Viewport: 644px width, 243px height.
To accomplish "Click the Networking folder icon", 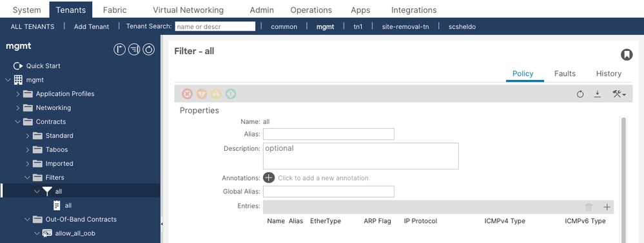I will [x=28, y=108].
